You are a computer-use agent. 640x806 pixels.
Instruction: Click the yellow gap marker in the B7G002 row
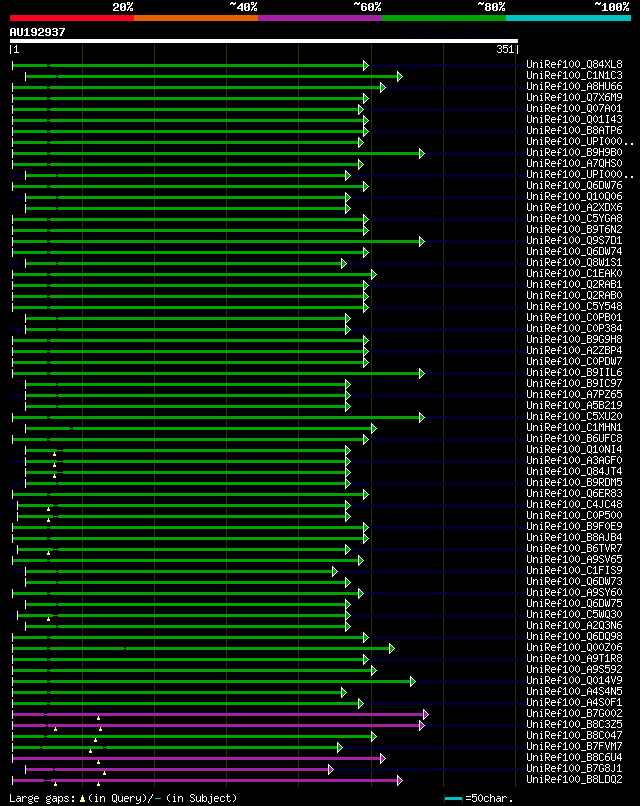(x=98, y=718)
